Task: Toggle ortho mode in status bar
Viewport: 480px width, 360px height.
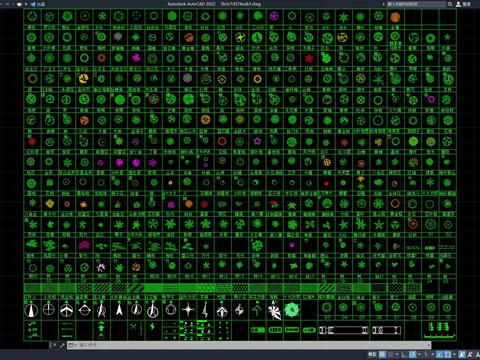Action: point(404,354)
